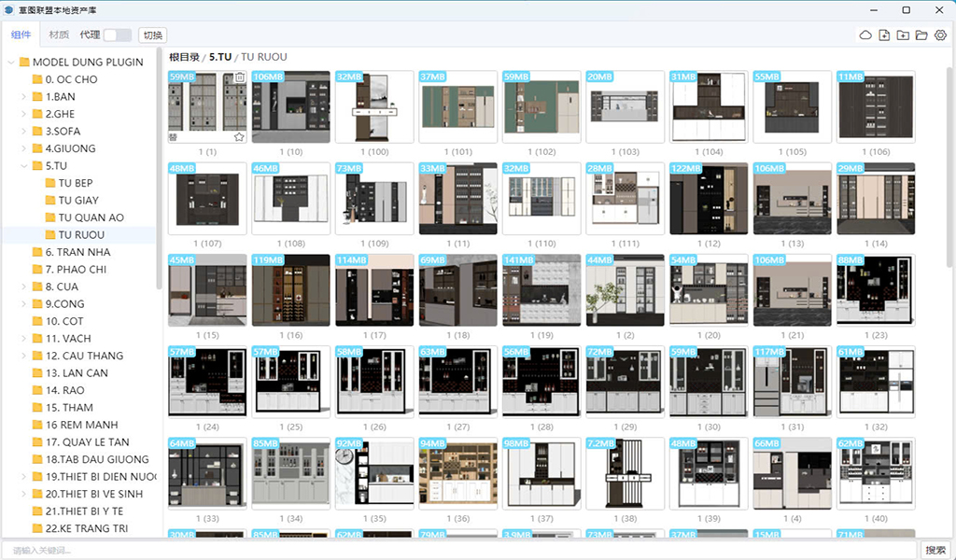Open the cloud library icon

pyautogui.click(x=865, y=35)
